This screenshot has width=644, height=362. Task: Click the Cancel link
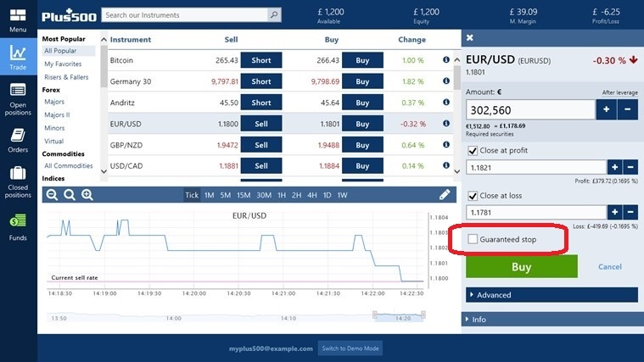(x=609, y=266)
